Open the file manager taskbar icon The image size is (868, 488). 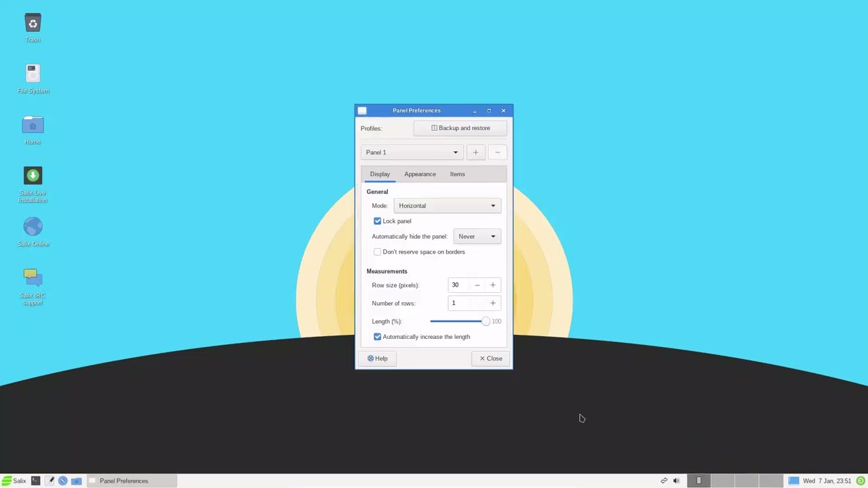click(76, 481)
